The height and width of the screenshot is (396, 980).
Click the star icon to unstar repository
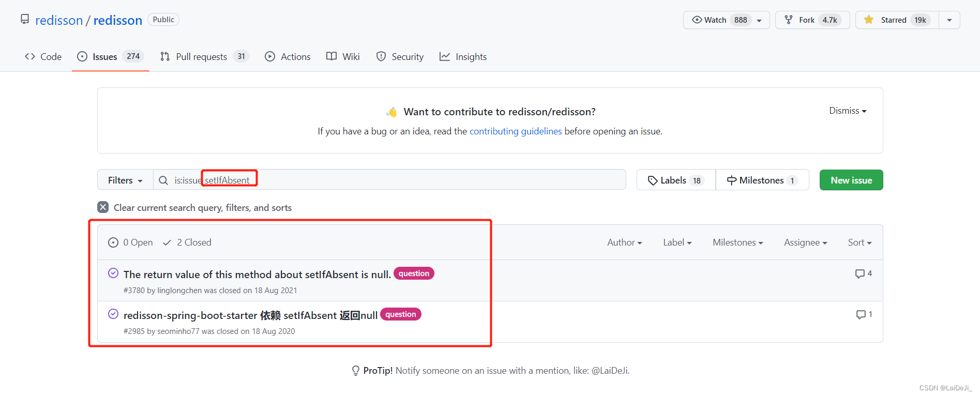point(869,20)
